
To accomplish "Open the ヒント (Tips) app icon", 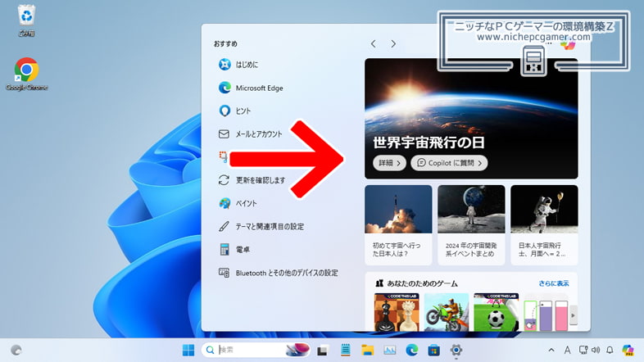I will [224, 111].
